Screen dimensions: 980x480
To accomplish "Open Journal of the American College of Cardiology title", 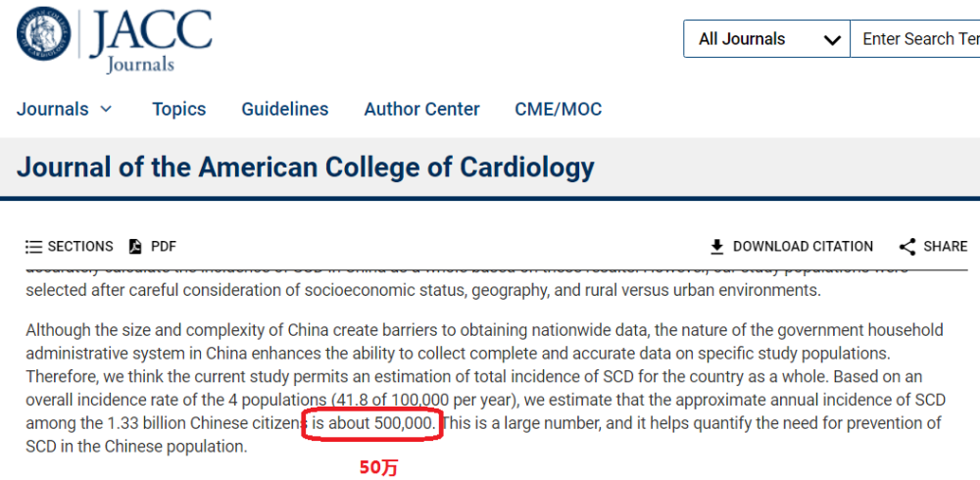I will (306, 168).
